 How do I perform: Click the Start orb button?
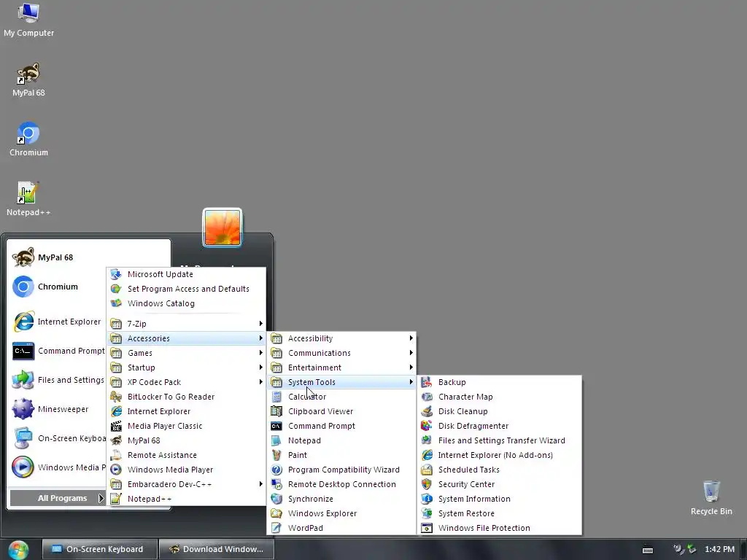click(18, 550)
